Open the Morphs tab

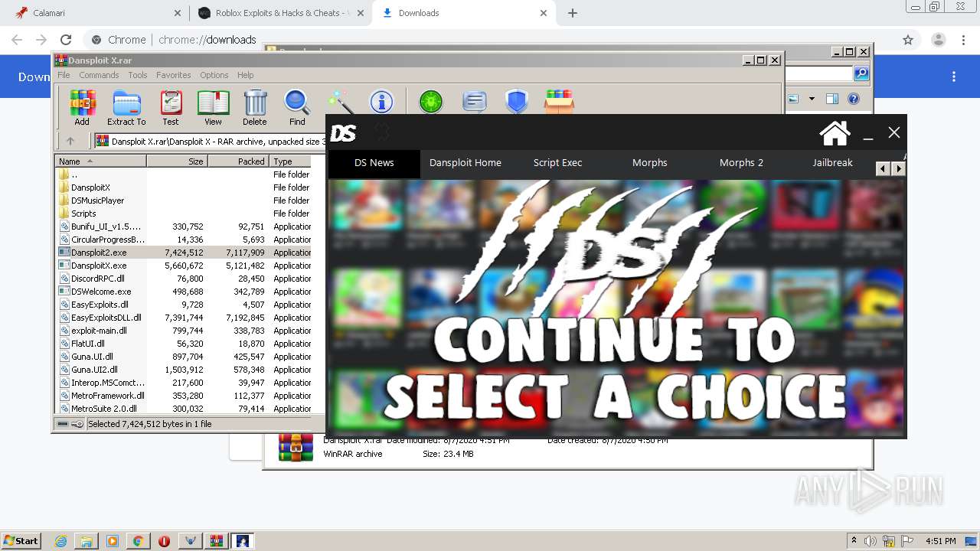coord(649,163)
